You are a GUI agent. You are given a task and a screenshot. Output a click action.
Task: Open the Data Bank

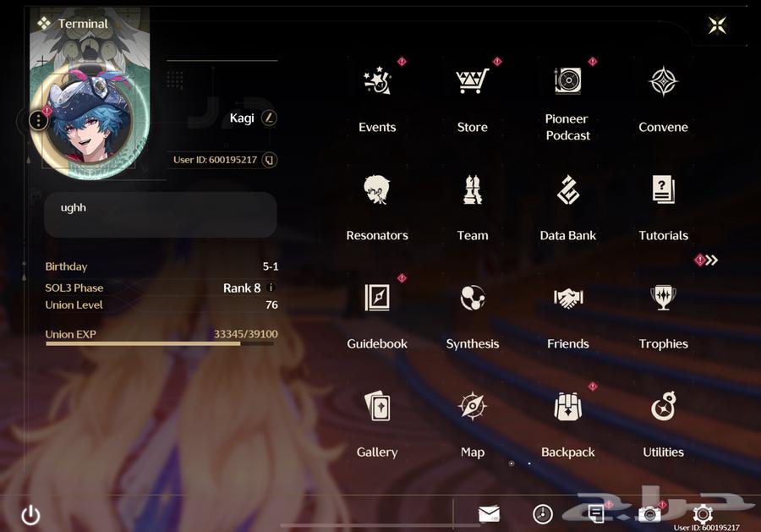[x=567, y=191]
